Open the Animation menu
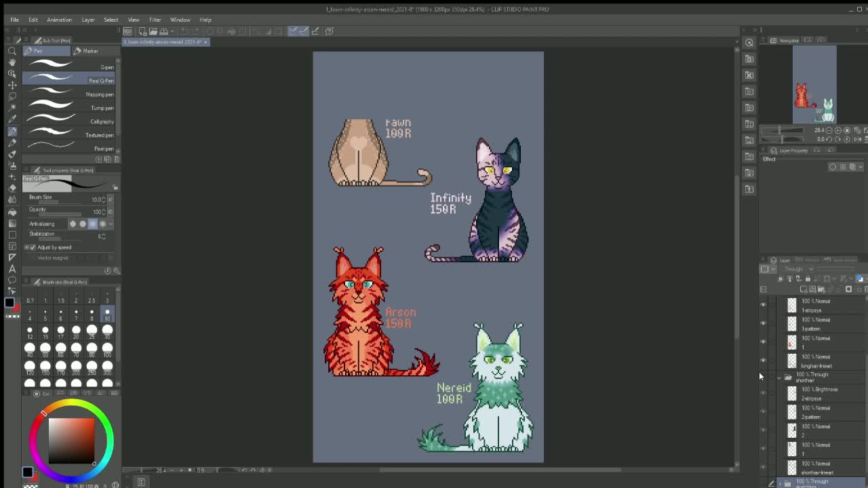Image resolution: width=868 pixels, height=488 pixels. (59, 20)
